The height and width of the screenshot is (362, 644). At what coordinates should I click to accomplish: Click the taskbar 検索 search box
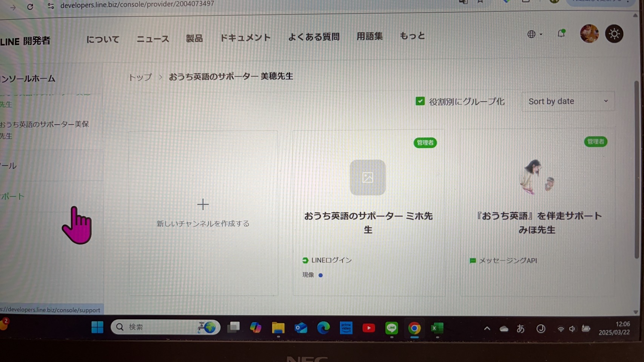click(x=165, y=327)
